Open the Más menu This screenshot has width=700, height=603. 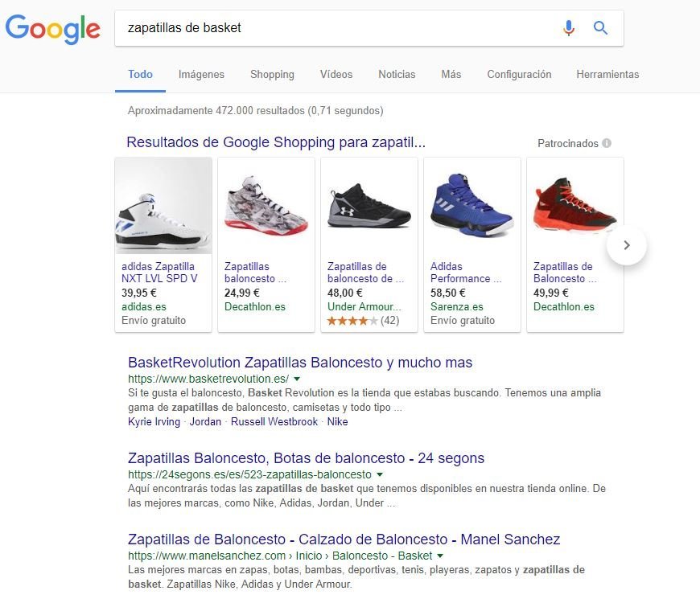451,74
